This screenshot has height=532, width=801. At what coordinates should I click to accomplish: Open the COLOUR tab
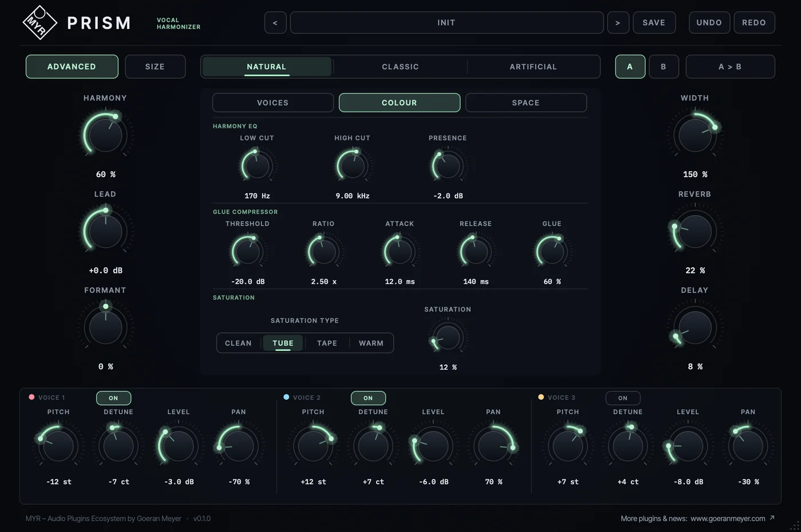coord(399,103)
